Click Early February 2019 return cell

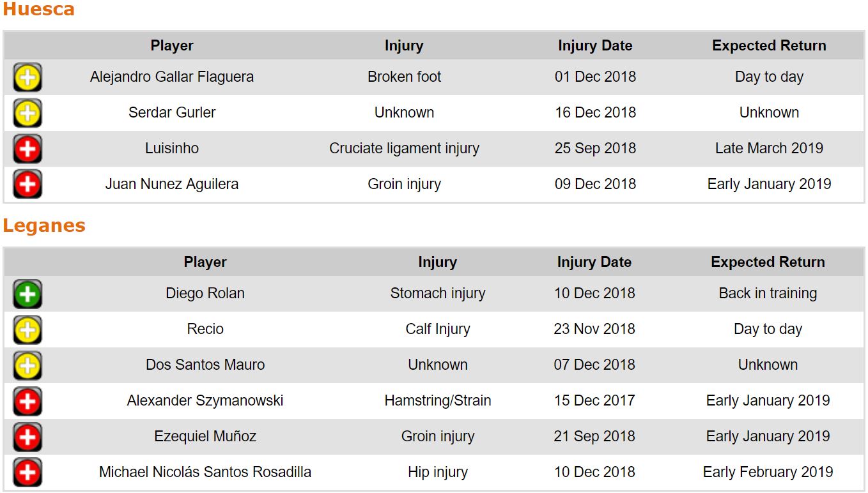coord(768,472)
